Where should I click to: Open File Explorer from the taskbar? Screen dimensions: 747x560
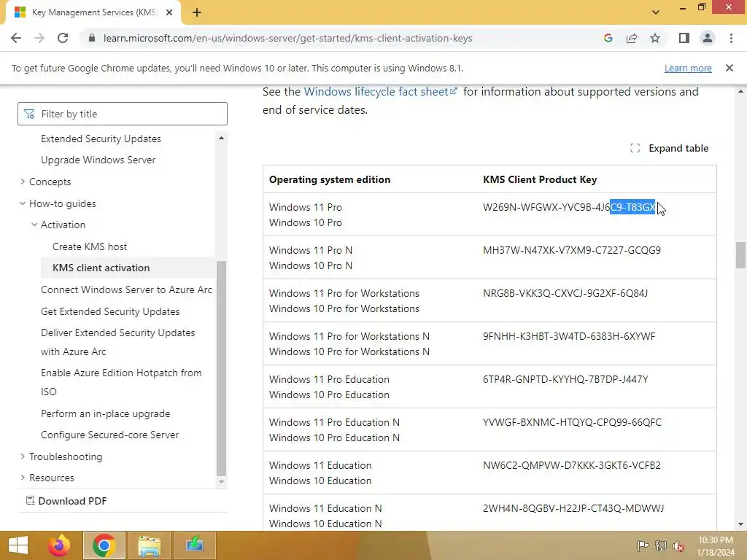pyautogui.click(x=149, y=545)
